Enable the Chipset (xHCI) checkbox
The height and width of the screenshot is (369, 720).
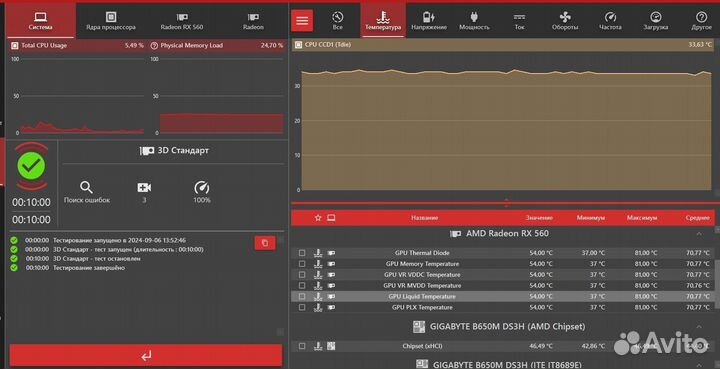pos(302,346)
